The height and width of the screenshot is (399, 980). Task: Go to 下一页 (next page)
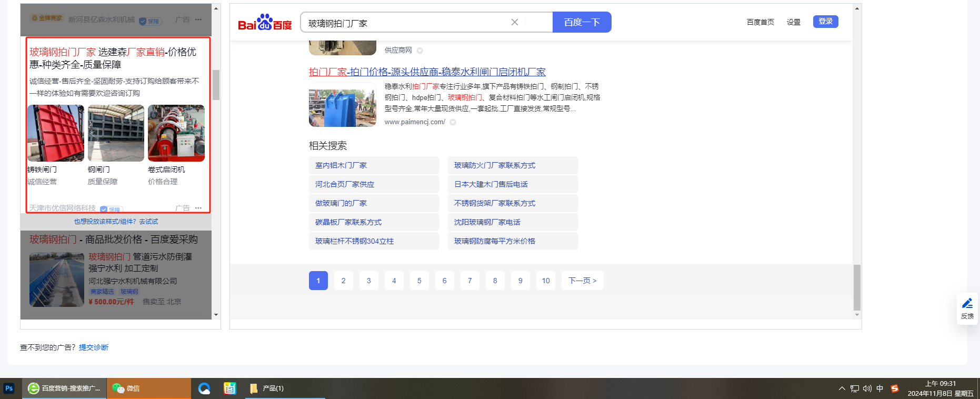coord(582,281)
